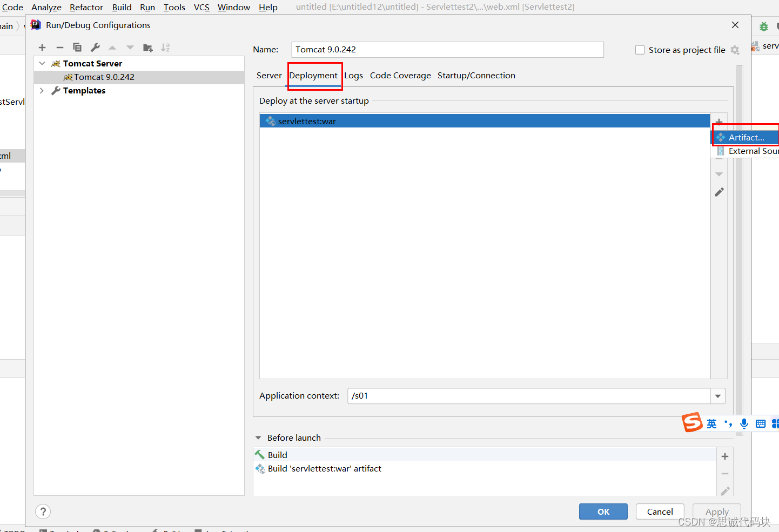This screenshot has width=779, height=532.
Task: Open the Startup/Connection tab
Action: 476,76
